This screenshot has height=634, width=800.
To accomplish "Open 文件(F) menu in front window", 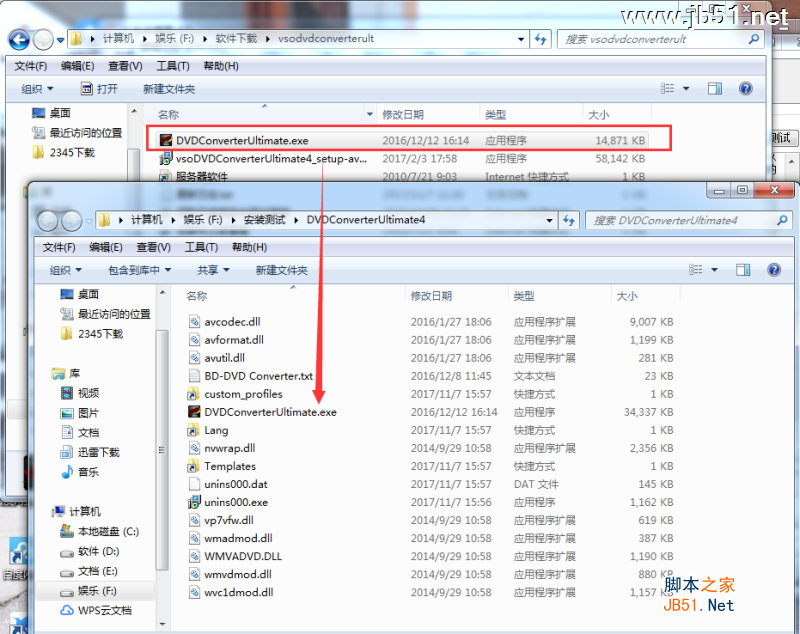I will click(x=59, y=247).
